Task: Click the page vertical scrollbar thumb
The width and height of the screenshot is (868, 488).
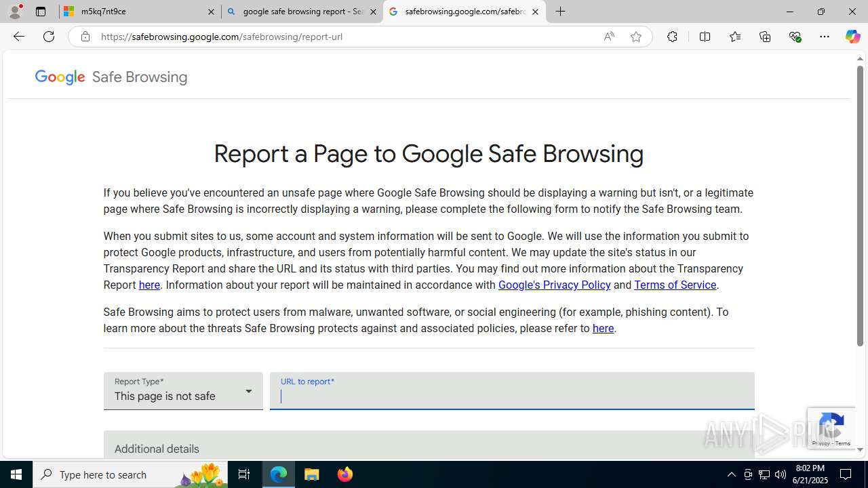Action: pyautogui.click(x=860, y=205)
